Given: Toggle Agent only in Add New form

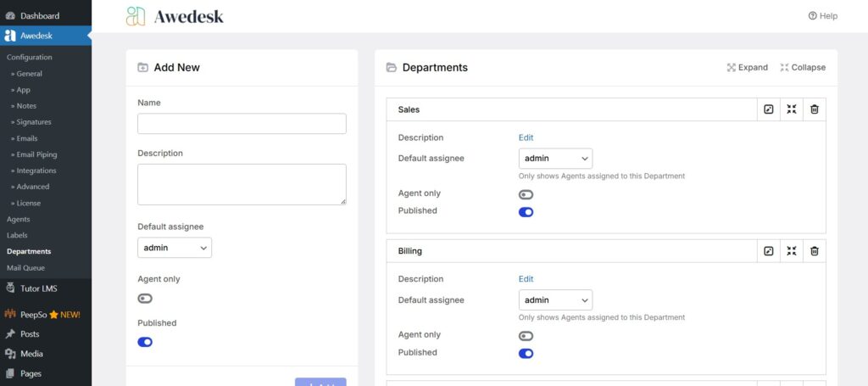Looking at the screenshot, I should click(145, 299).
